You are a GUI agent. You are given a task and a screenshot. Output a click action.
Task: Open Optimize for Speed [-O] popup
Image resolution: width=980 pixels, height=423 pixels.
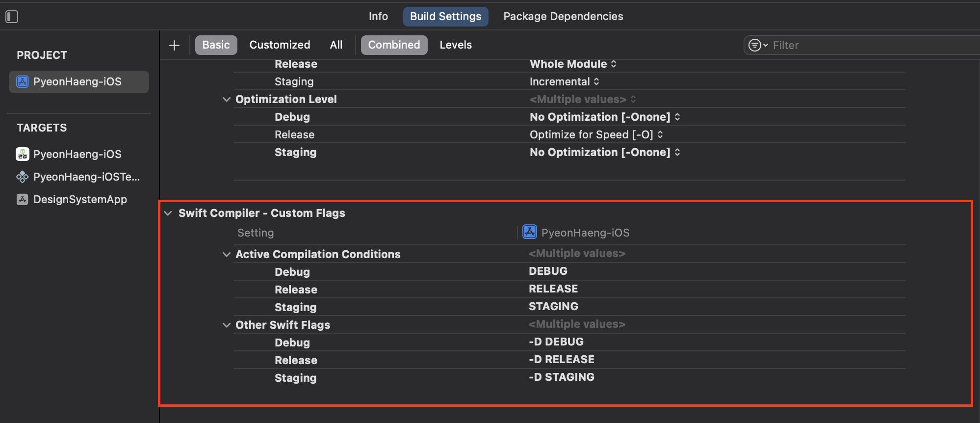[x=596, y=134]
